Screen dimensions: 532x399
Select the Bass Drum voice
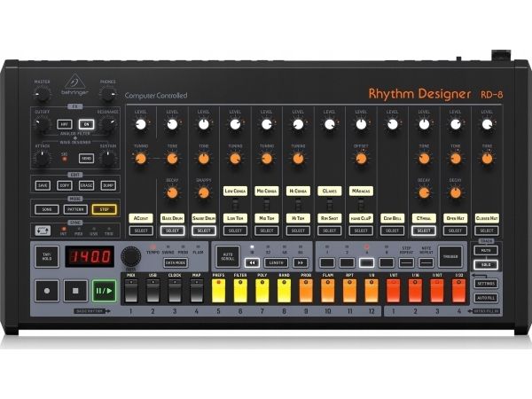172,231
